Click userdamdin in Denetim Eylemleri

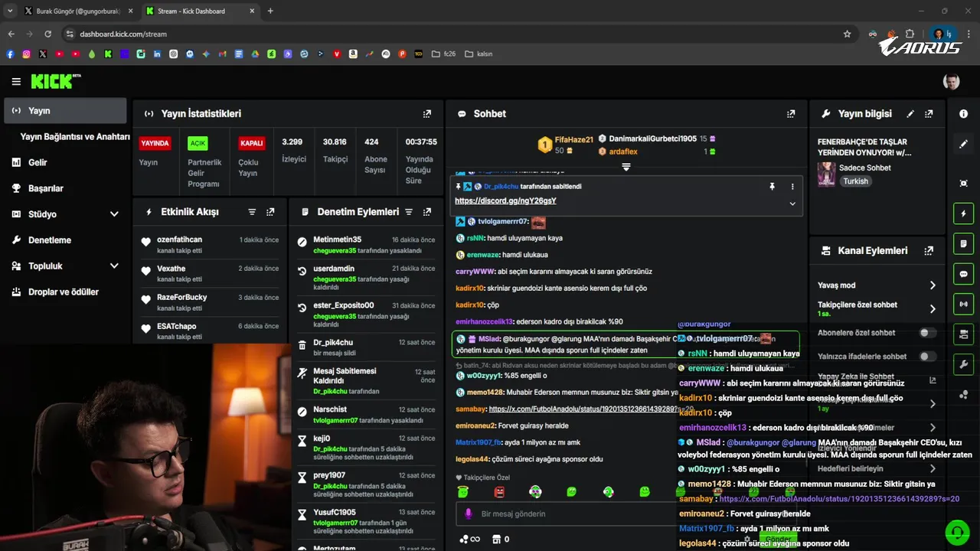pyautogui.click(x=334, y=269)
